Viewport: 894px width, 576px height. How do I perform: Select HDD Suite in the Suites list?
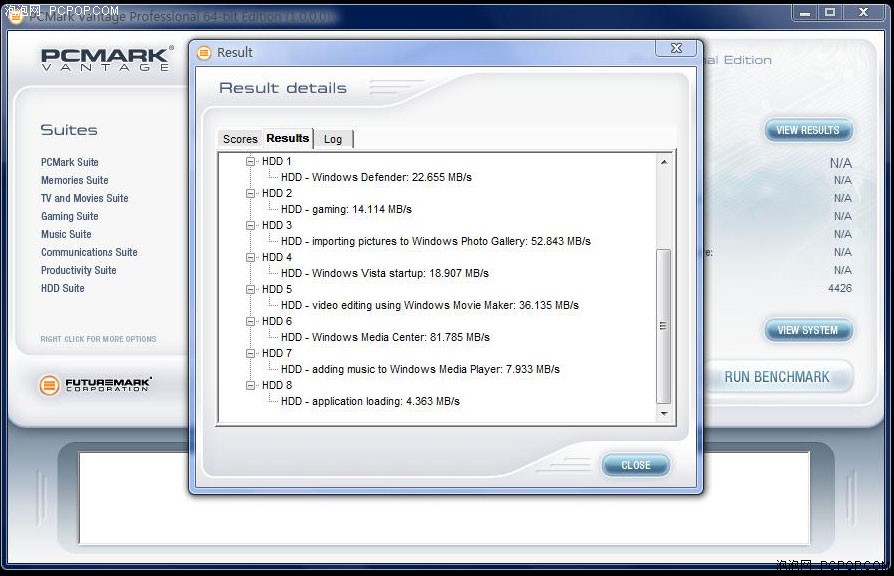click(63, 288)
